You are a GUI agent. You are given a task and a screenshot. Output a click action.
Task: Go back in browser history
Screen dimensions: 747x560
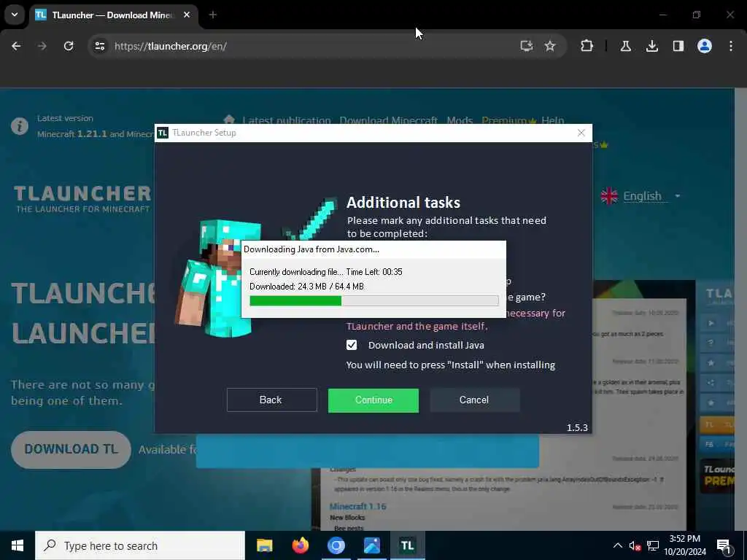tap(16, 46)
